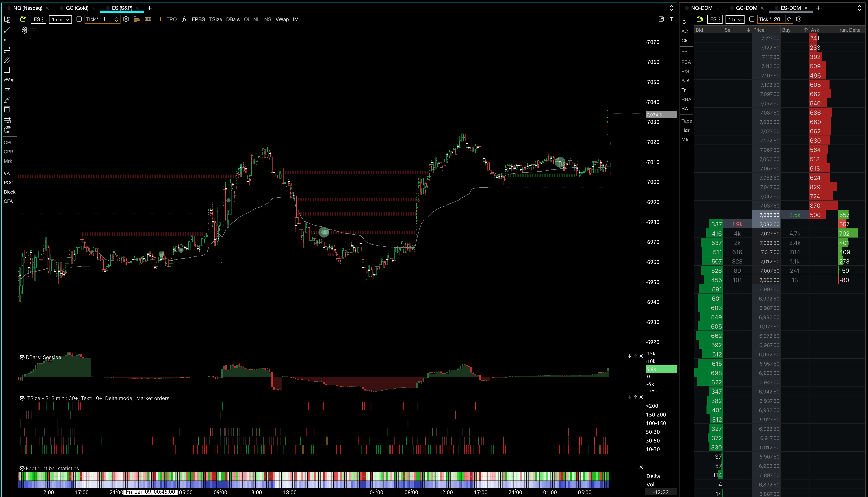Pick the brush drawing tool
The height and width of the screenshot is (497, 868).
[x=7, y=100]
